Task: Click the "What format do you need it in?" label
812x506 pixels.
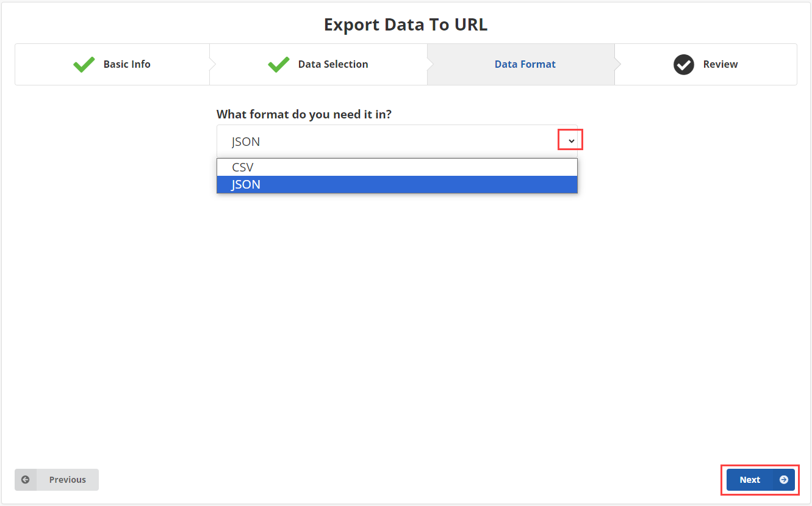Action: tap(304, 114)
